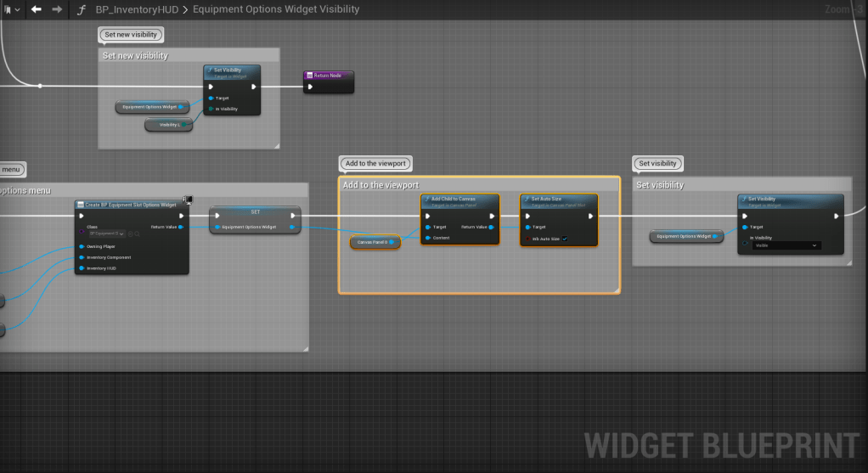The width and height of the screenshot is (868, 473).
Task: Click the Inventory HUD input pin
Action: (82, 268)
